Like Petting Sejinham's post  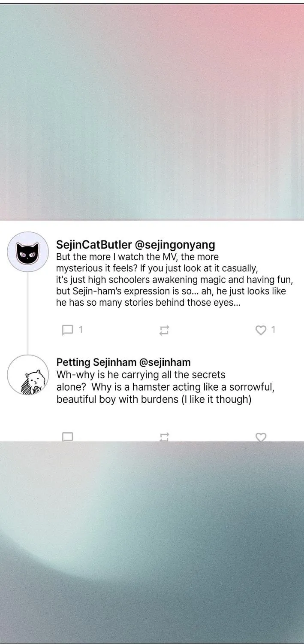[261, 437]
